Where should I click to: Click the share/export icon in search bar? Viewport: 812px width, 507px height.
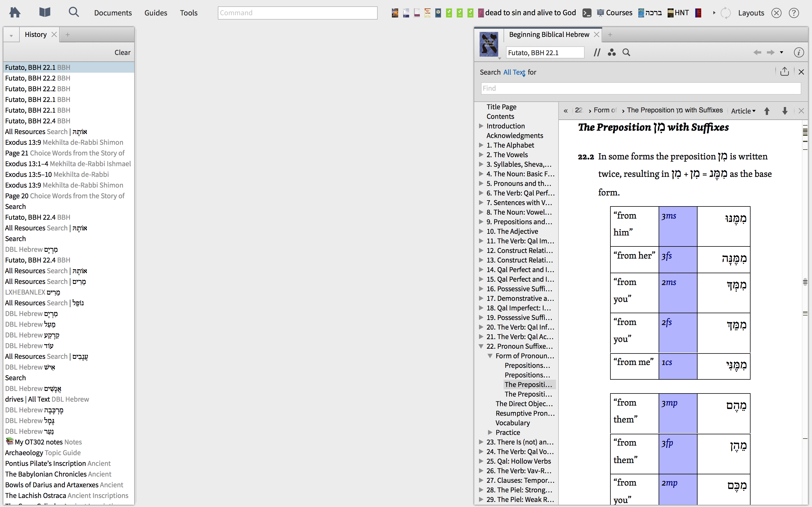tap(784, 72)
